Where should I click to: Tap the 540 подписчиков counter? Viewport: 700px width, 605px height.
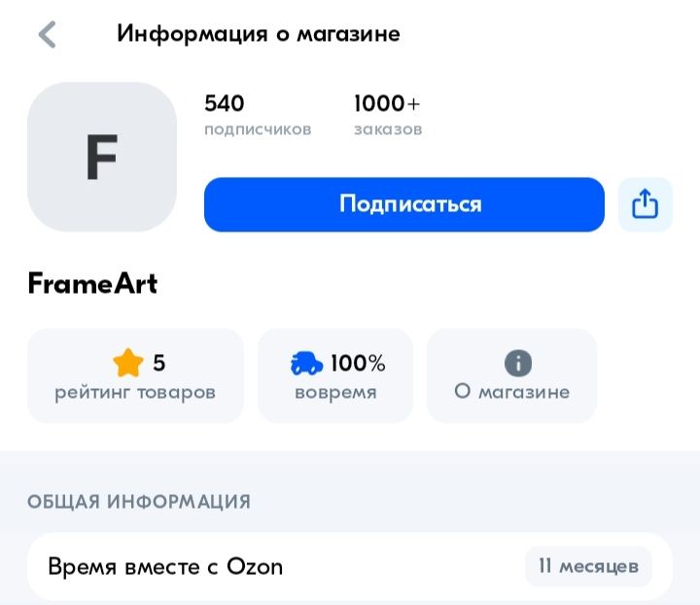pyautogui.click(x=225, y=103)
